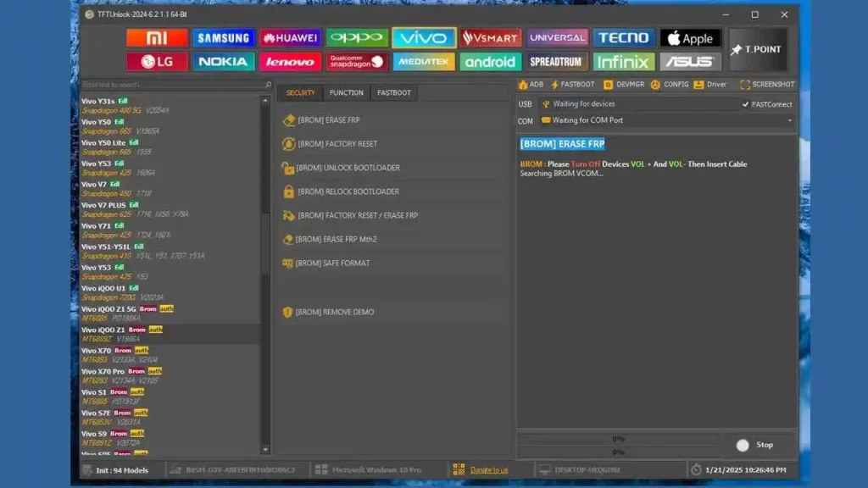This screenshot has height=488, width=868.
Task: Select the Apple brand button
Action: click(x=690, y=37)
